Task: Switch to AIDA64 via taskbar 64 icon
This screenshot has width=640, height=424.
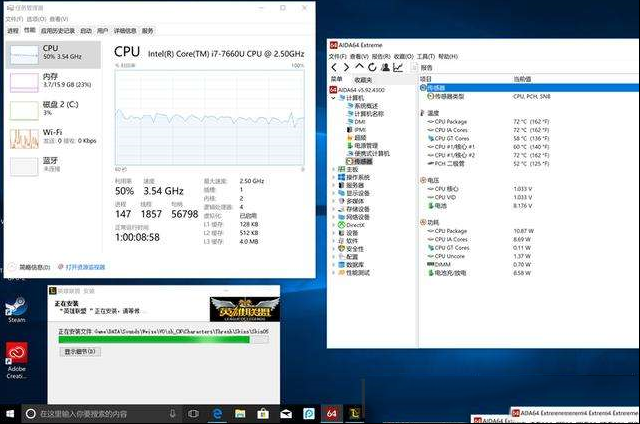Action: click(331, 414)
